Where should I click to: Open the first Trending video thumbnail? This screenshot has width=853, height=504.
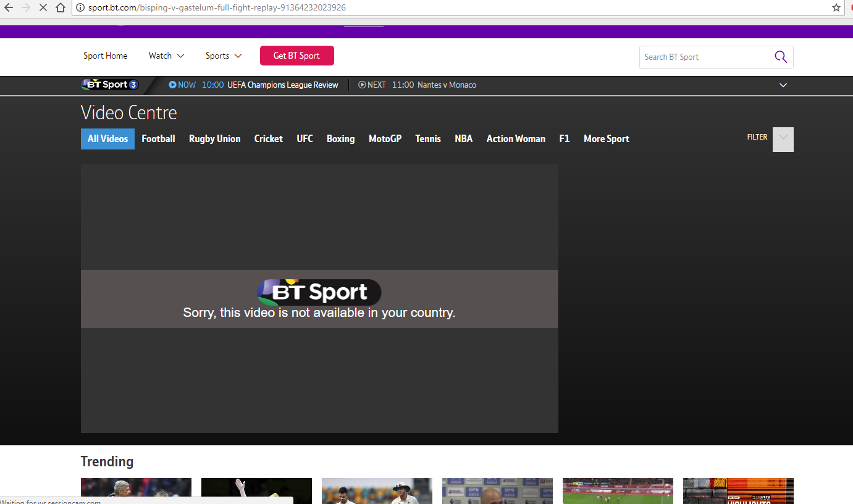coord(136,490)
